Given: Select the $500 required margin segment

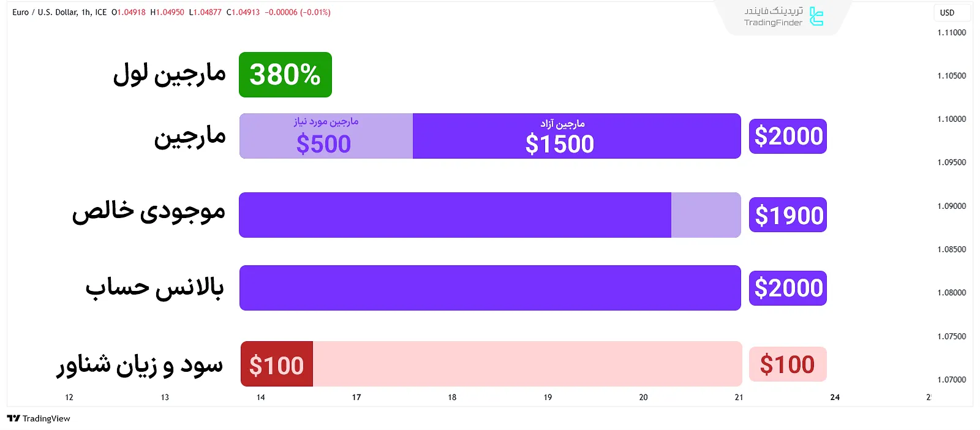Looking at the screenshot, I should point(326,136).
